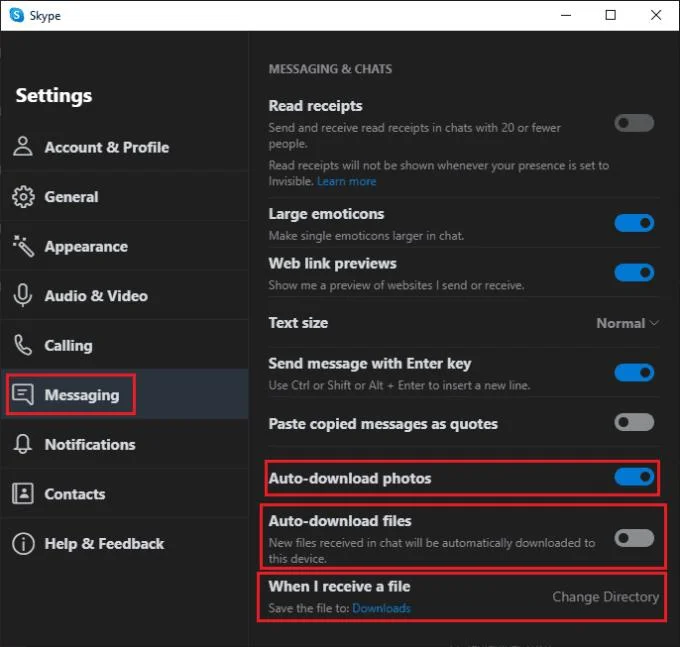Toggle Send message with Enter key
Viewport: 680px width, 647px height.
coord(634,372)
